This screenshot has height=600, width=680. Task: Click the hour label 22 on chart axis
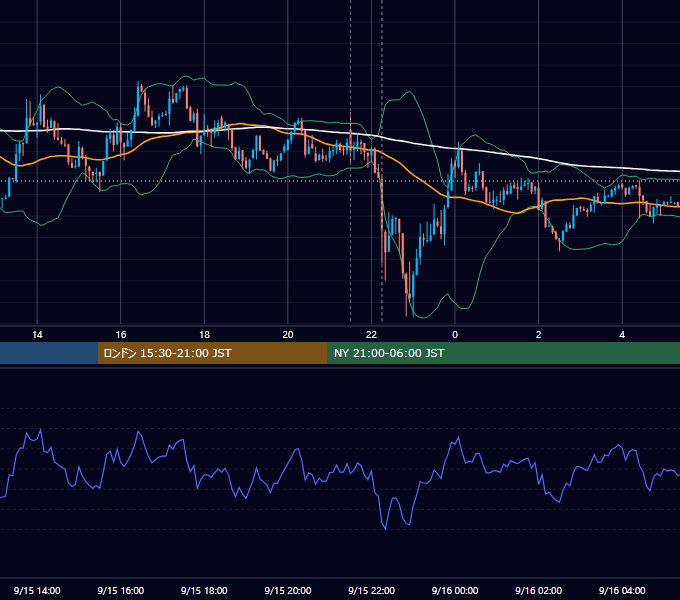click(x=371, y=335)
